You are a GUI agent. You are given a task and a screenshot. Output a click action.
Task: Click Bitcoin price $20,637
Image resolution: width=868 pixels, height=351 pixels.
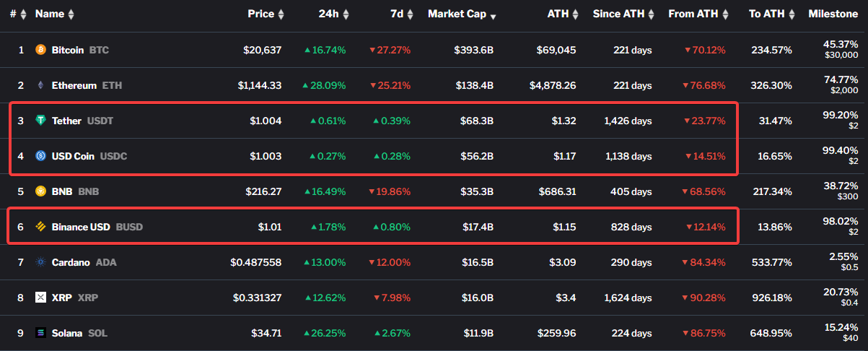263,50
